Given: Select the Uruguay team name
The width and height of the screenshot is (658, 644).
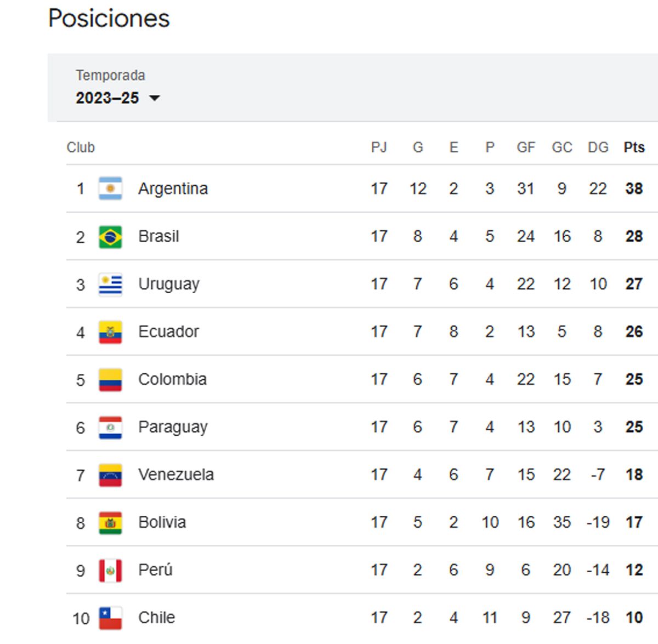Looking at the screenshot, I should click(x=169, y=284).
